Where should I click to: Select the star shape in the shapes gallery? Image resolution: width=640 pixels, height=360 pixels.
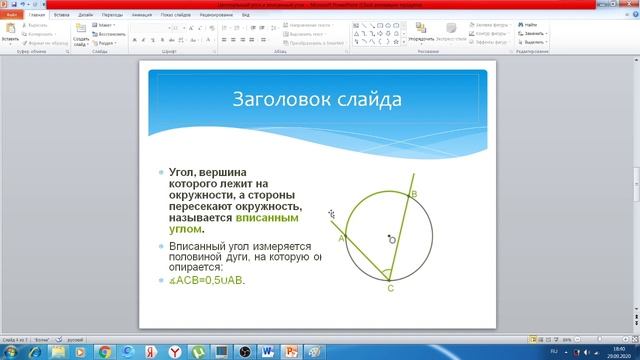pyautogui.click(x=396, y=41)
